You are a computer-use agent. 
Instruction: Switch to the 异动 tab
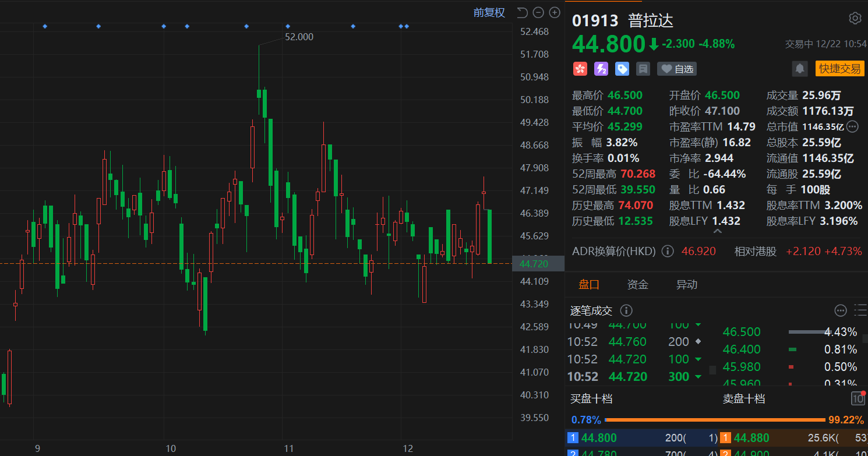(687, 285)
